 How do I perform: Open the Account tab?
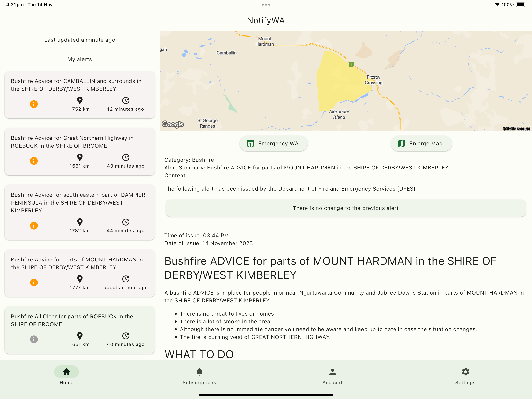click(332, 376)
